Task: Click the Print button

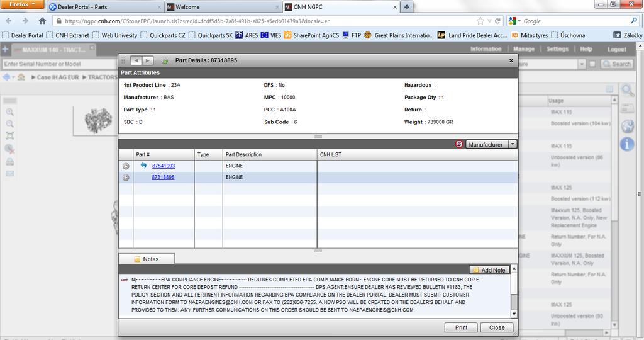Action: click(461, 327)
